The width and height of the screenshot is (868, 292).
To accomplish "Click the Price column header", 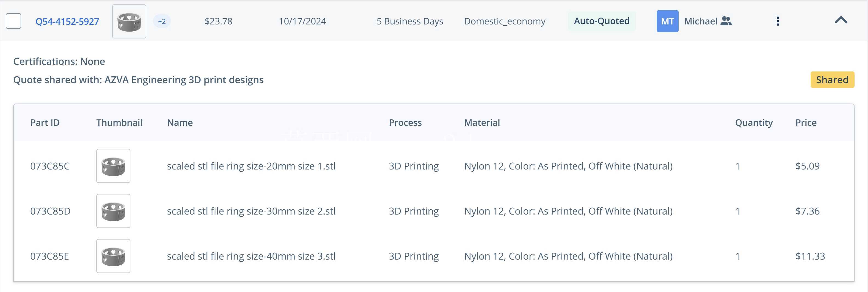I will (806, 123).
